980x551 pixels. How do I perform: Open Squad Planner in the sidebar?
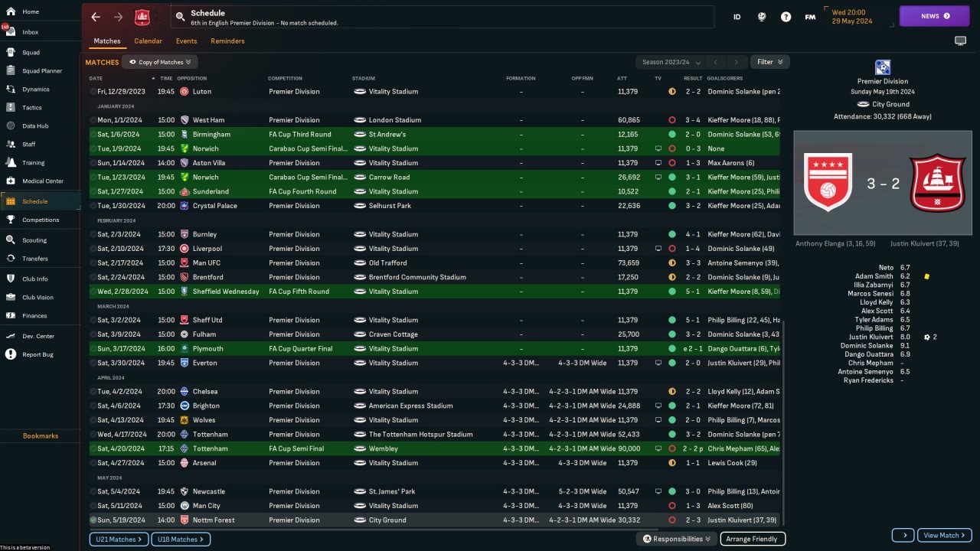41,71
